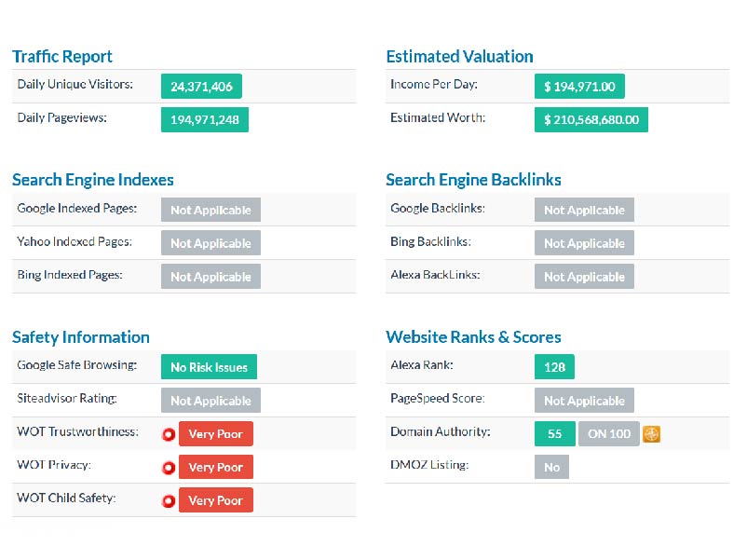Click the Search Engine Backlinks heading

473,180
